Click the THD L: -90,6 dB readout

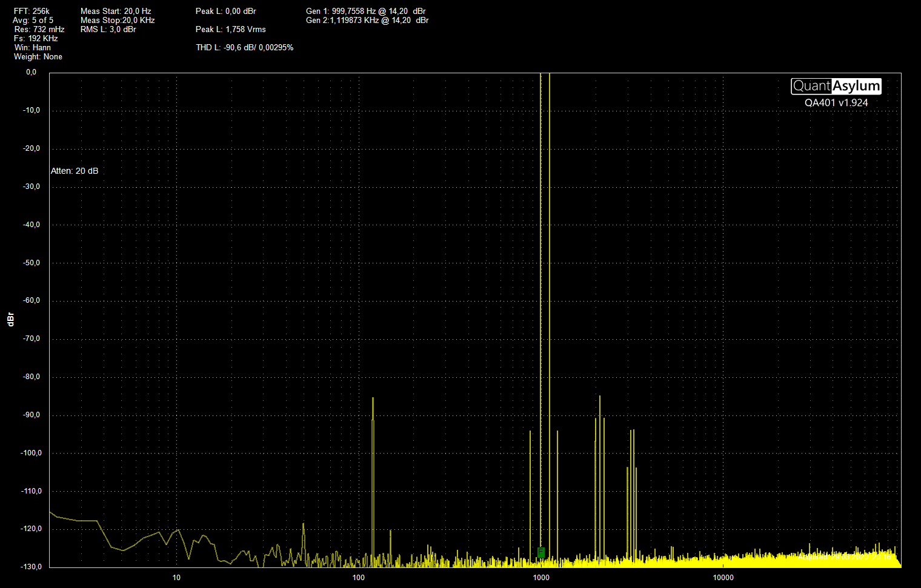[244, 47]
